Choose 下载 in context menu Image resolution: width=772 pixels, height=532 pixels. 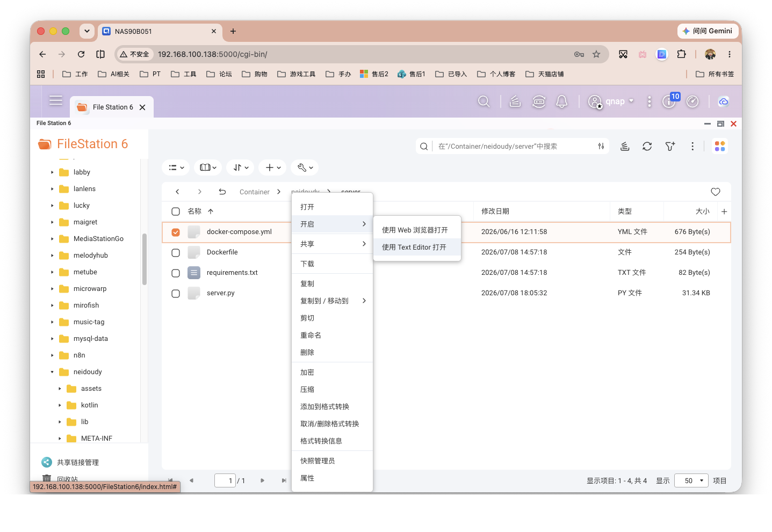click(x=332, y=264)
